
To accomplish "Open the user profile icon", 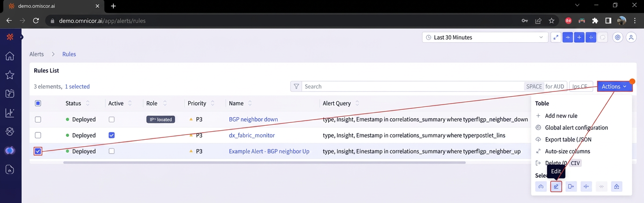I will tap(631, 38).
